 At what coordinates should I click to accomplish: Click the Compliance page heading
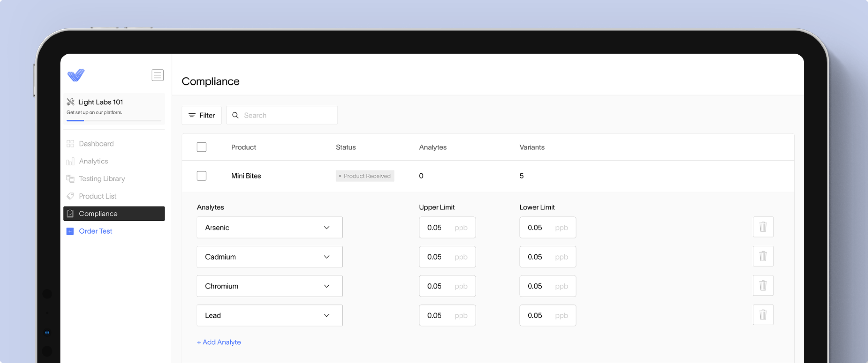(x=210, y=81)
